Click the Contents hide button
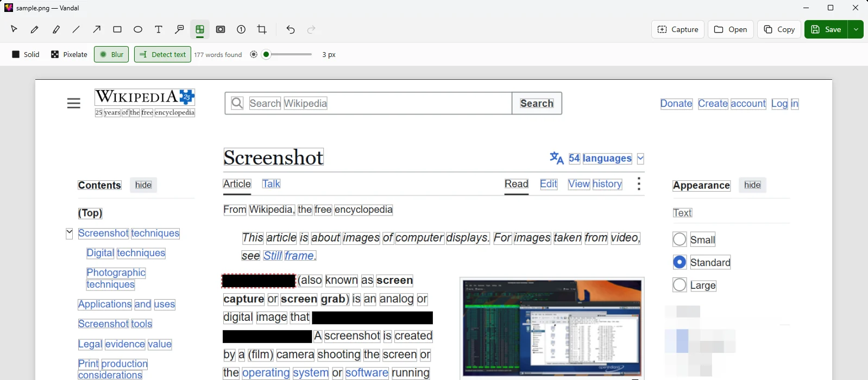The width and height of the screenshot is (868, 380). tap(143, 185)
